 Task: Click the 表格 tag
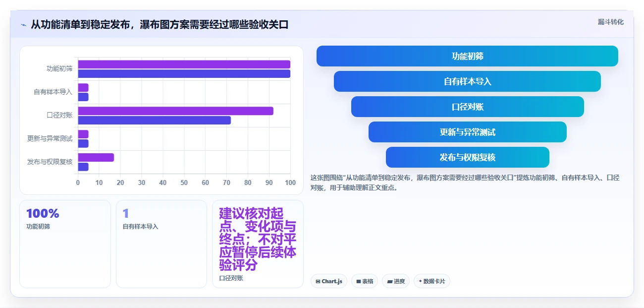(x=364, y=281)
